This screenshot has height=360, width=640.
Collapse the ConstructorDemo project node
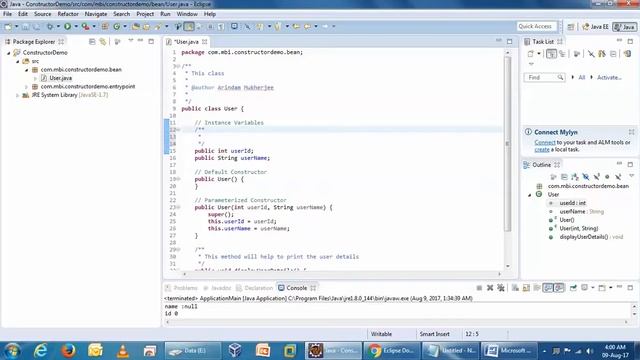click(9, 53)
